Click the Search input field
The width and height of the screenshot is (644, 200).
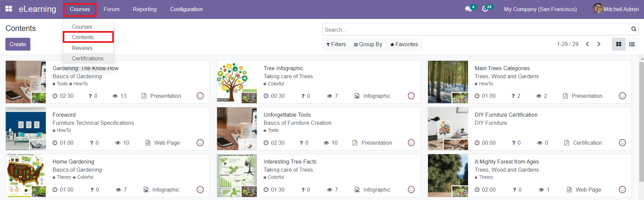pyautogui.click(x=475, y=30)
